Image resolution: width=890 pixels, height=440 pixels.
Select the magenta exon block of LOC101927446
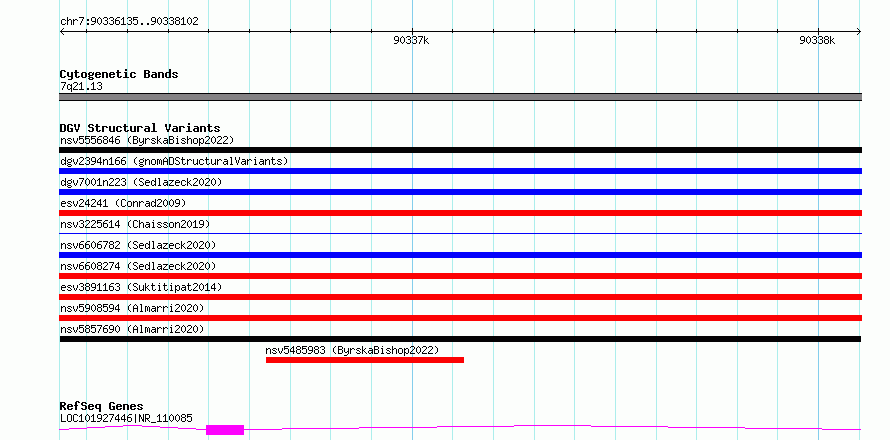pyautogui.click(x=225, y=430)
